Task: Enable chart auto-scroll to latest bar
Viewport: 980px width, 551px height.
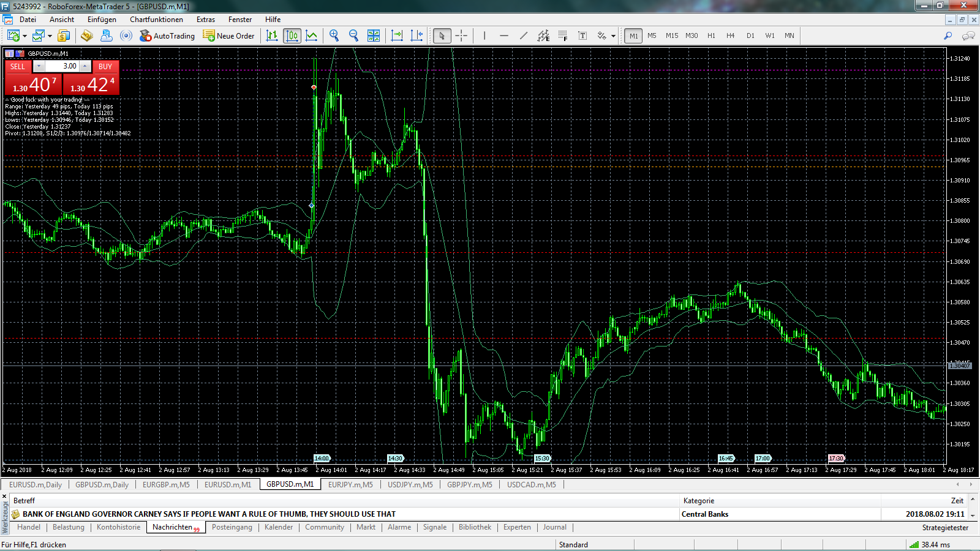Action: (397, 36)
